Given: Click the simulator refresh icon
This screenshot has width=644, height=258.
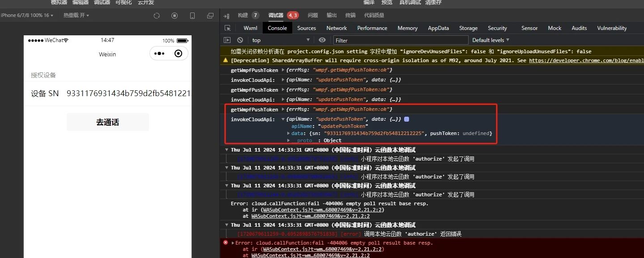Looking at the screenshot, I should pyautogui.click(x=157, y=16).
